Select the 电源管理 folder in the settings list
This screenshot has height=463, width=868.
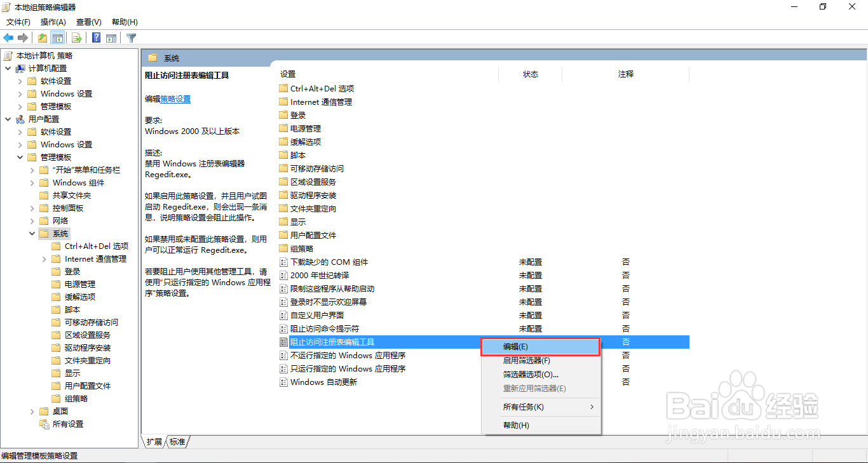click(x=306, y=128)
